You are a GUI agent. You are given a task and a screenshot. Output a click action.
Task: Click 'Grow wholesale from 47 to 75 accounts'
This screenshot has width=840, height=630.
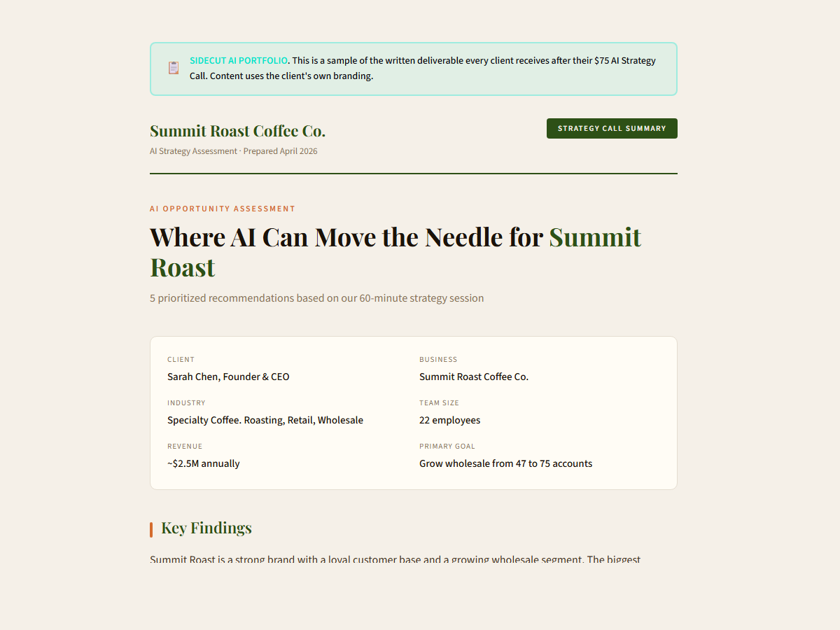click(x=505, y=463)
